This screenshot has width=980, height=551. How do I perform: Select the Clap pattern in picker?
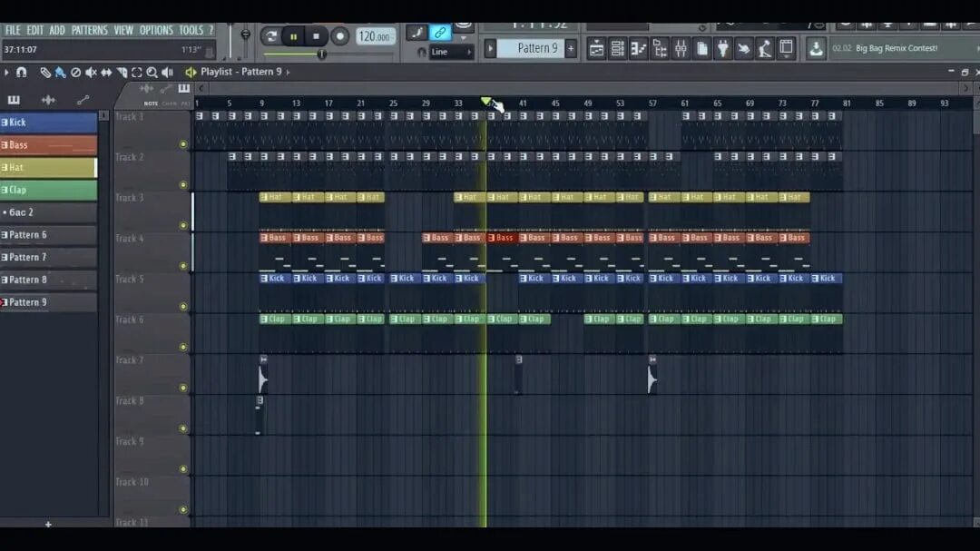coord(49,190)
